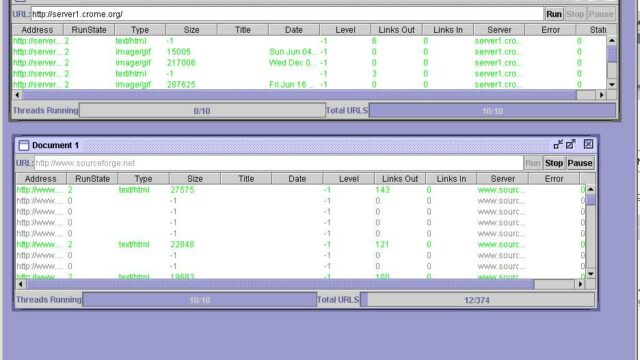This screenshot has width=640, height=360.
Task: Click Server header in the server1 window
Action: tap(499, 30)
